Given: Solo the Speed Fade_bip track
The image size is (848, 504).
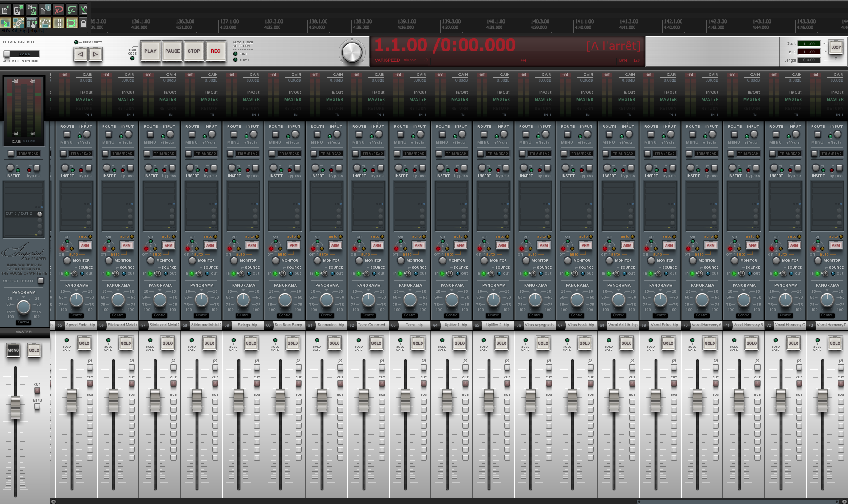Looking at the screenshot, I should [84, 343].
